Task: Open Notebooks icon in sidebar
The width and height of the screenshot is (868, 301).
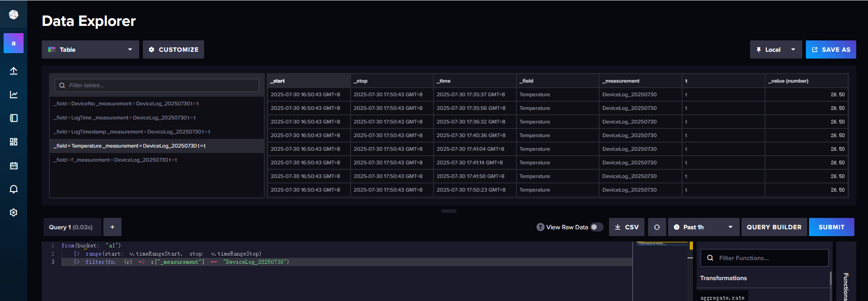Action: (x=14, y=118)
